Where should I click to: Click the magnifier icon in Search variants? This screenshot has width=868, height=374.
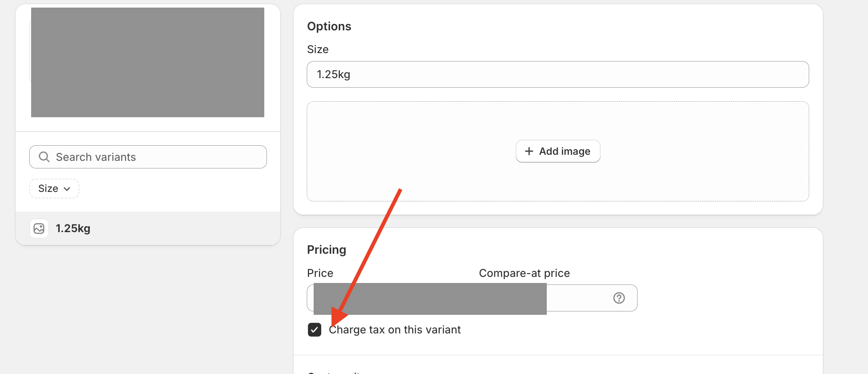pyautogui.click(x=44, y=157)
